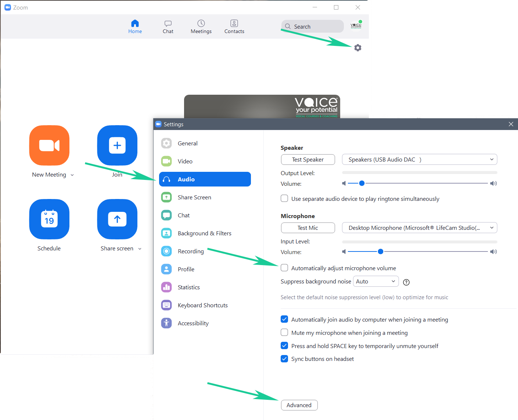This screenshot has height=420, width=518.
Task: Switch to the Meetings tab
Action: click(x=201, y=27)
